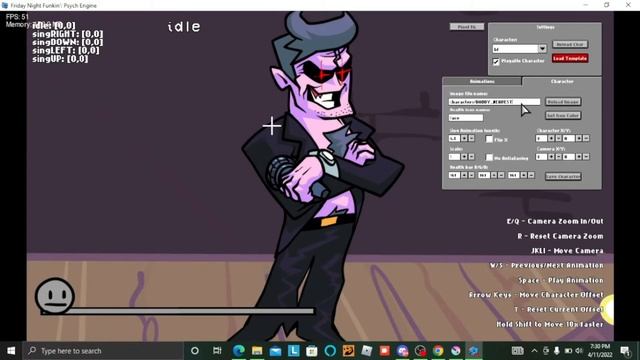Screen dimensions: 640x360
Task: Click the Reload Char button
Action: pos(570,44)
